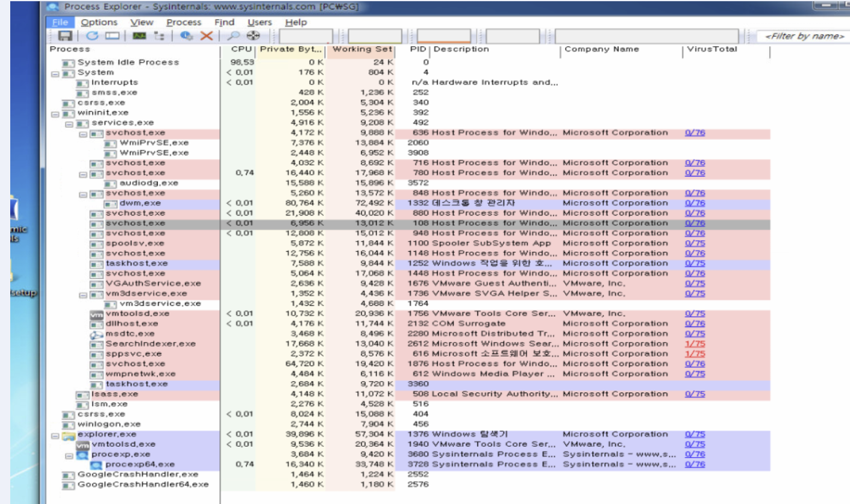The width and height of the screenshot is (850, 504).
Task: Click the Find Window's Process crosshair icon
Action: pos(253,36)
